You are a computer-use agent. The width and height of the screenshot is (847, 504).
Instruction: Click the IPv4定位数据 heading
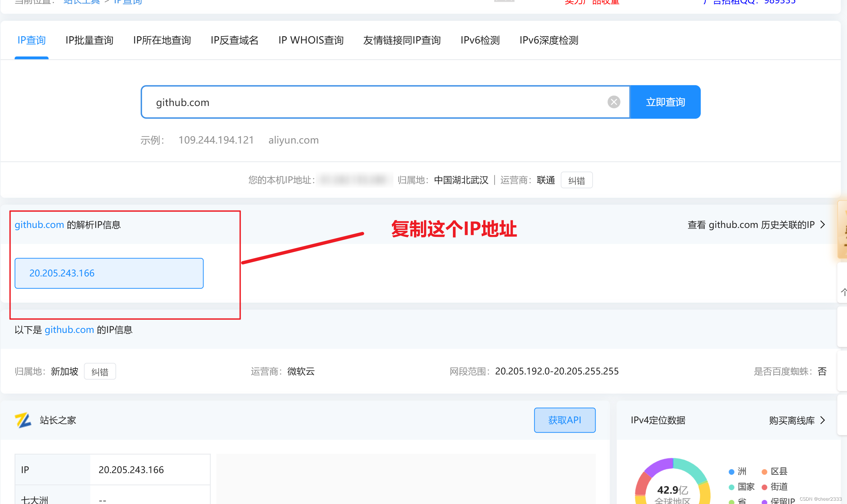pos(658,421)
